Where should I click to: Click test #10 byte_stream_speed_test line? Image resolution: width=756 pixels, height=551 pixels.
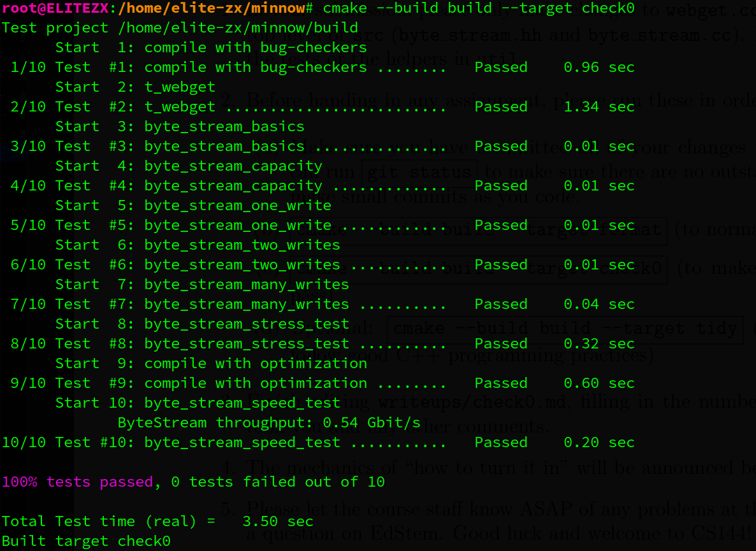(318, 443)
